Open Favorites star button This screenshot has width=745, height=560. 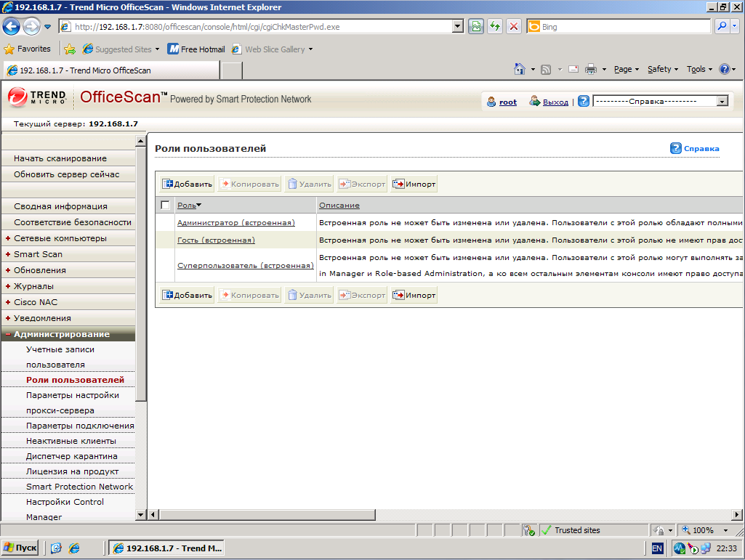[x=27, y=49]
